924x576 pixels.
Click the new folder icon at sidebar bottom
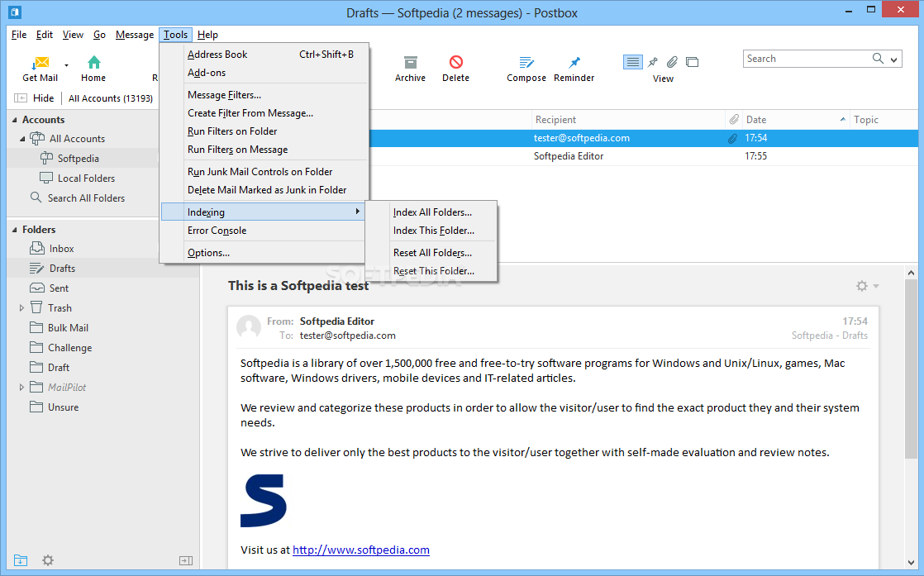click(x=21, y=560)
